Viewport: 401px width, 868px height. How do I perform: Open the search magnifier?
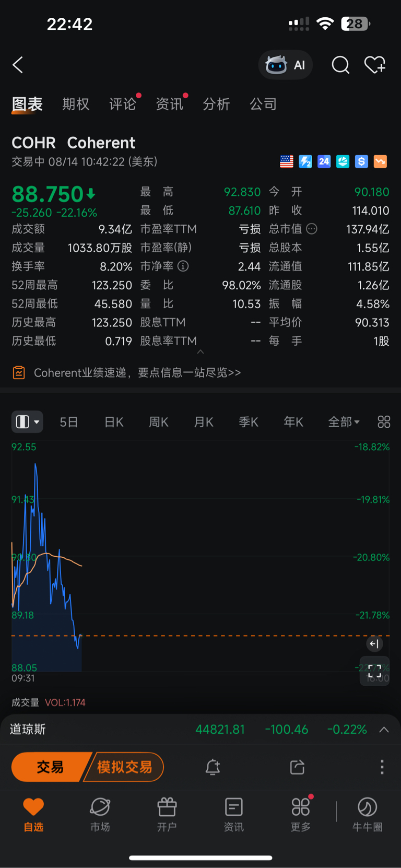[340, 65]
